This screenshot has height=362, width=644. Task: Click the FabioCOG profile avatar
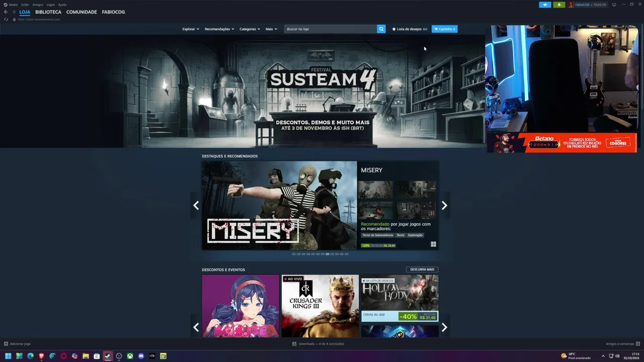571,5
